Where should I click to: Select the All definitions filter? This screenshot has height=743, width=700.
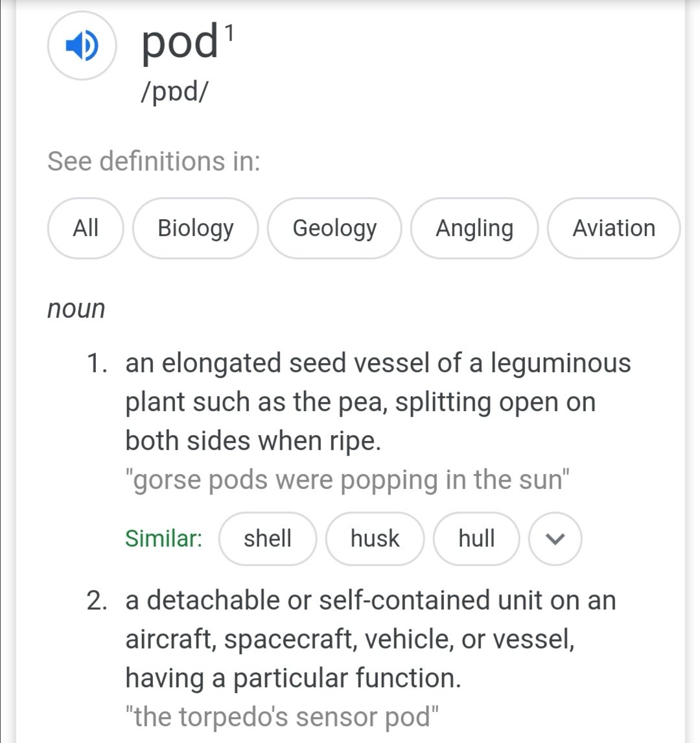86,228
